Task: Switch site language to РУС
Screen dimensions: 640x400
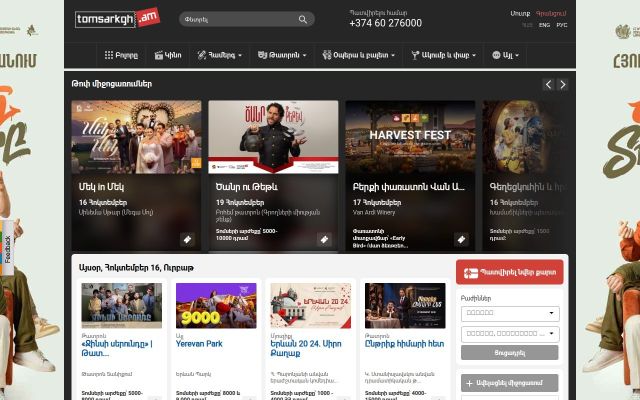Action: (x=562, y=25)
